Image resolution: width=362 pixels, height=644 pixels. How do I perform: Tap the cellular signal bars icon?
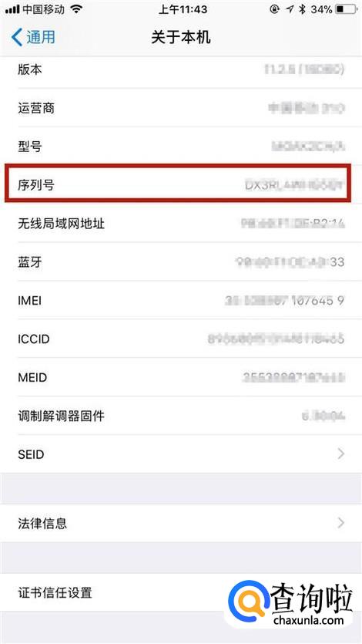click(x=12, y=9)
